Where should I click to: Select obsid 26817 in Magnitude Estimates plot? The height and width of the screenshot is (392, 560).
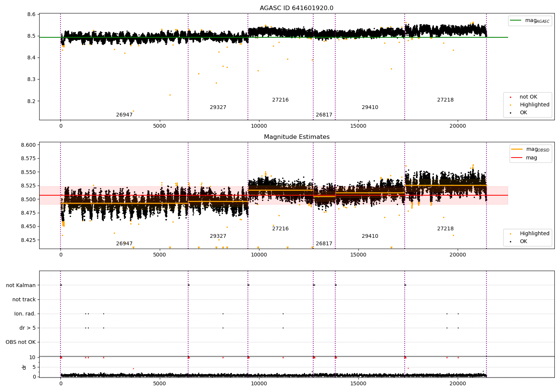[x=324, y=244]
